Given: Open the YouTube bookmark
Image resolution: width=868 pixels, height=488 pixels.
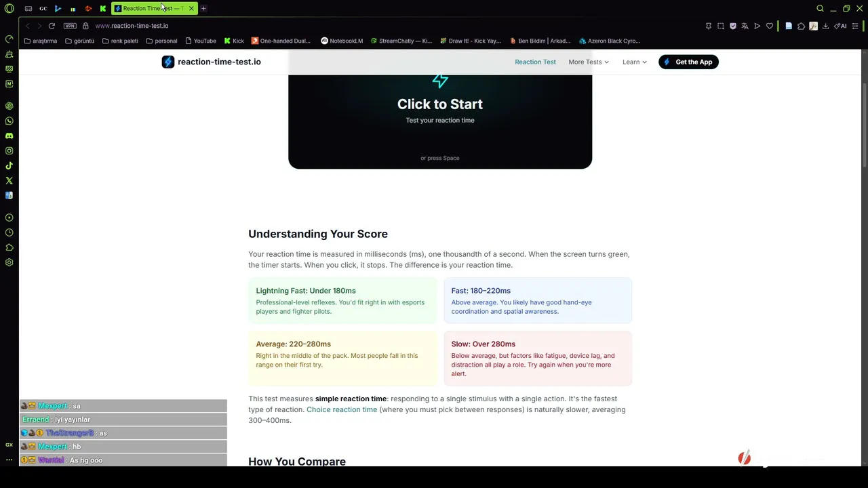Looking at the screenshot, I should [201, 41].
